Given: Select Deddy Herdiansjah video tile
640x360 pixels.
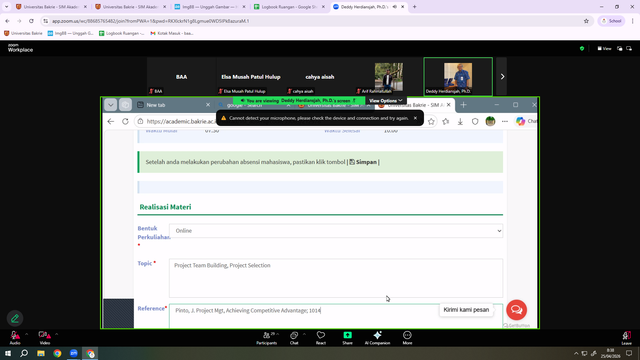Looking at the screenshot, I should [458, 77].
